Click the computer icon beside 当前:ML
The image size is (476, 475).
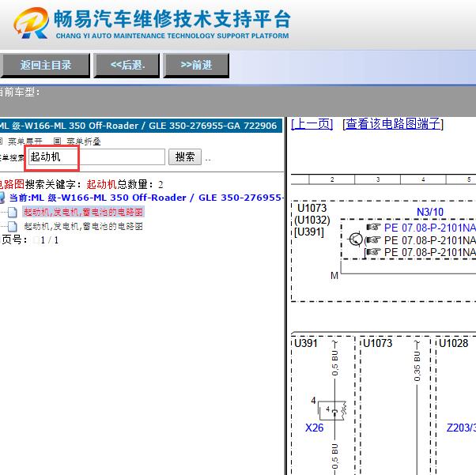tap(2, 198)
